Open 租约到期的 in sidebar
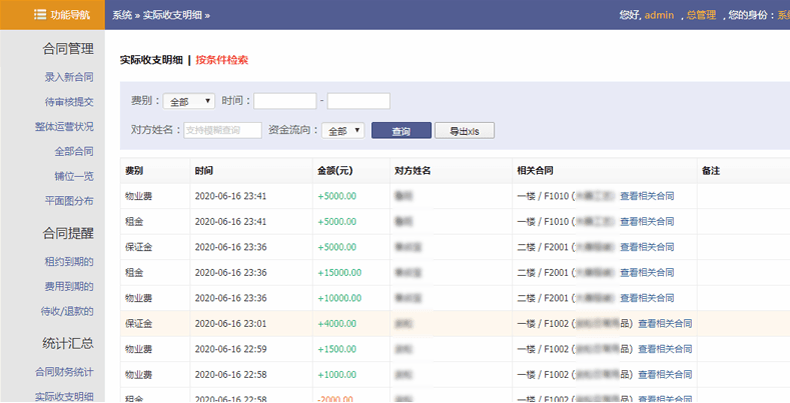The image size is (790, 403). (69, 261)
